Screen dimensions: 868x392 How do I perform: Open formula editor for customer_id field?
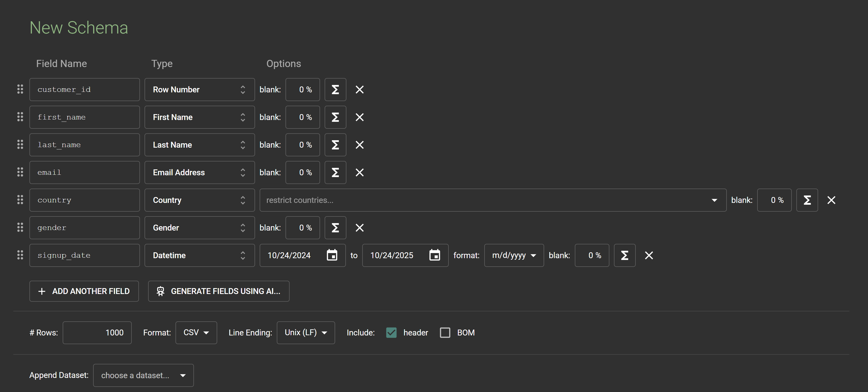[335, 90]
